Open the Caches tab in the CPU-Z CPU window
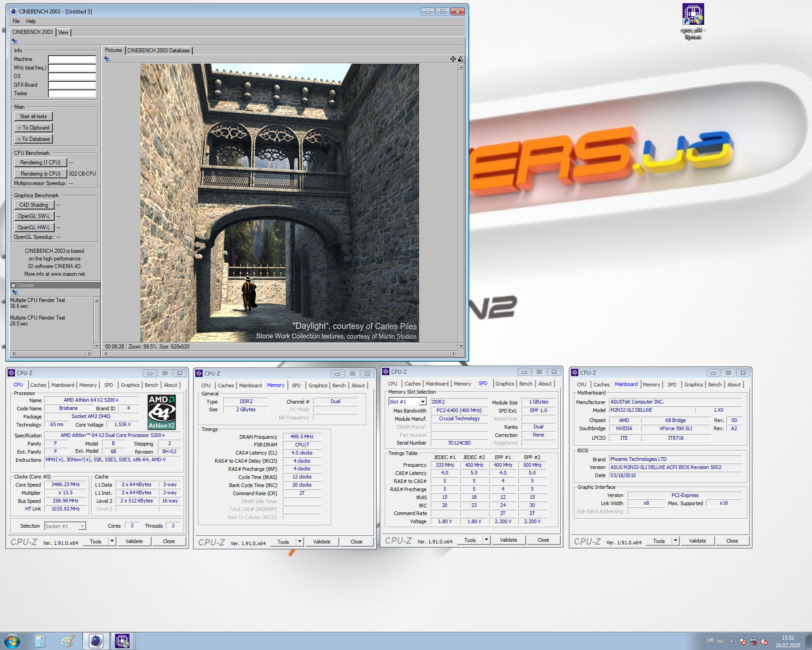 [38, 385]
